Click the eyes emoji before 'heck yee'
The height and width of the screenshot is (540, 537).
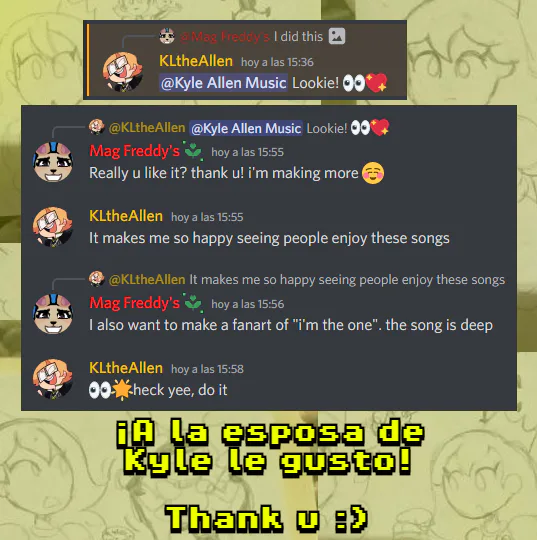coord(100,390)
